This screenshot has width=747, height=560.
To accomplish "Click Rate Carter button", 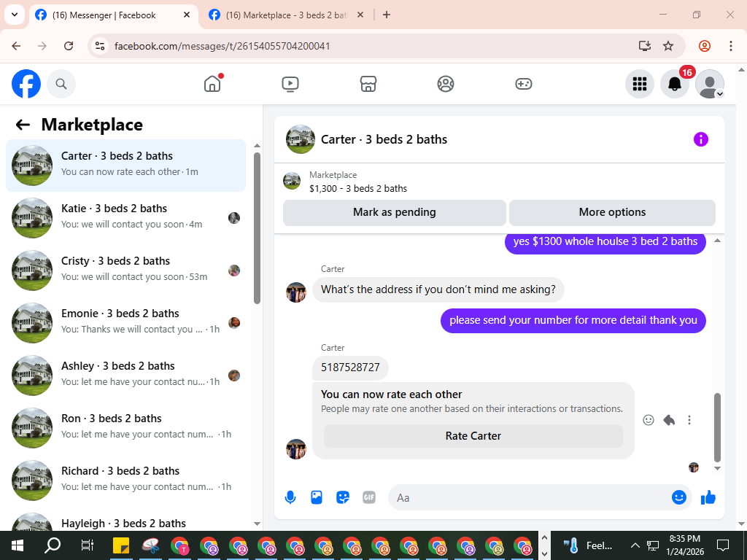I will [x=473, y=436].
